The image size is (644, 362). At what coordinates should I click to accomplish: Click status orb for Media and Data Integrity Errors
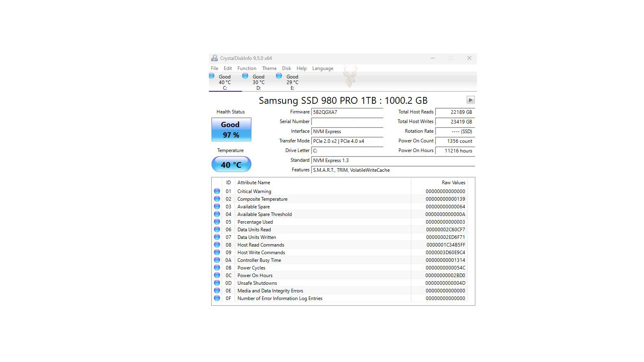pos(217,291)
